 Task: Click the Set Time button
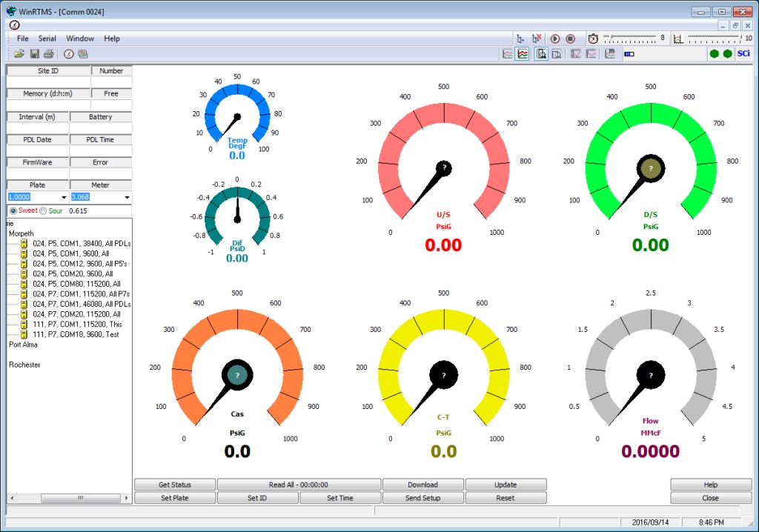pyautogui.click(x=340, y=498)
